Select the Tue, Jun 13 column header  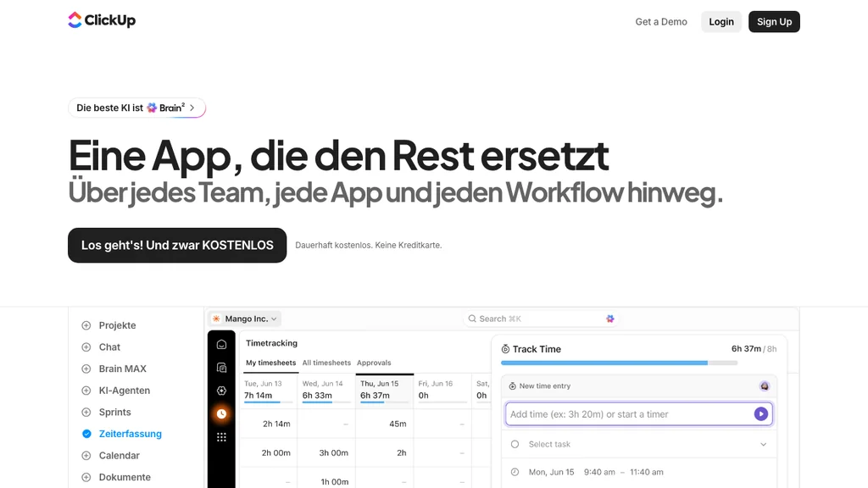(x=269, y=391)
